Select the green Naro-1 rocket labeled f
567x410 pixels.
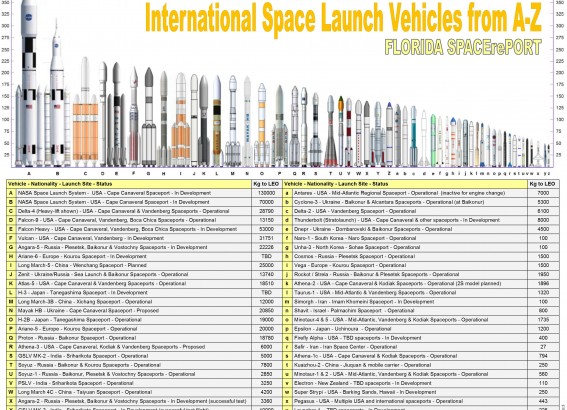434,140
